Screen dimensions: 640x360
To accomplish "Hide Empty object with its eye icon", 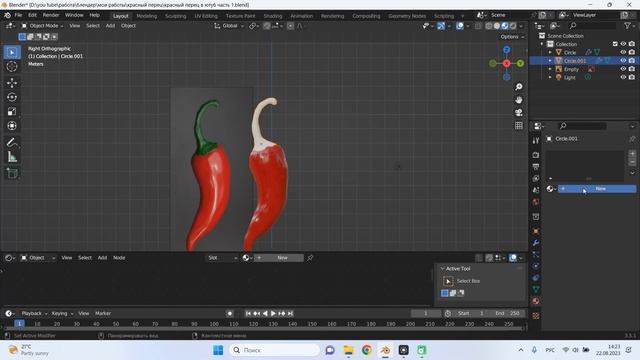I will (x=623, y=69).
